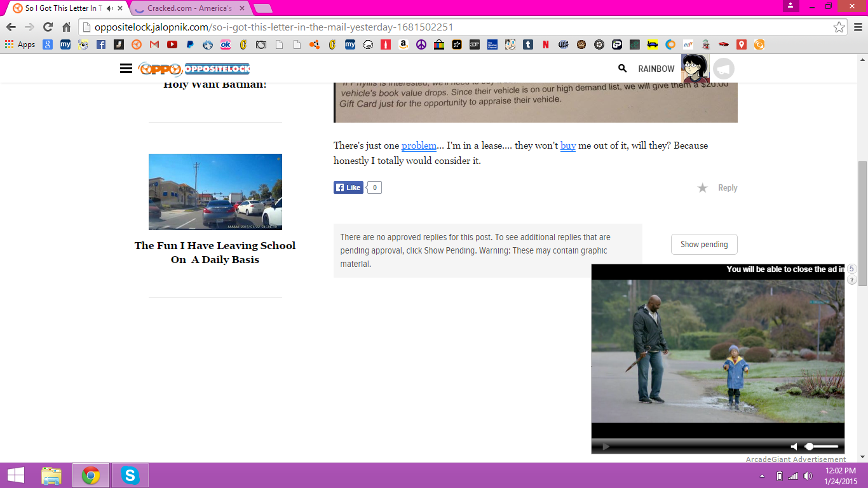Click the RAINBOW username
Viewport: 868px width, 488px height.
(x=656, y=69)
